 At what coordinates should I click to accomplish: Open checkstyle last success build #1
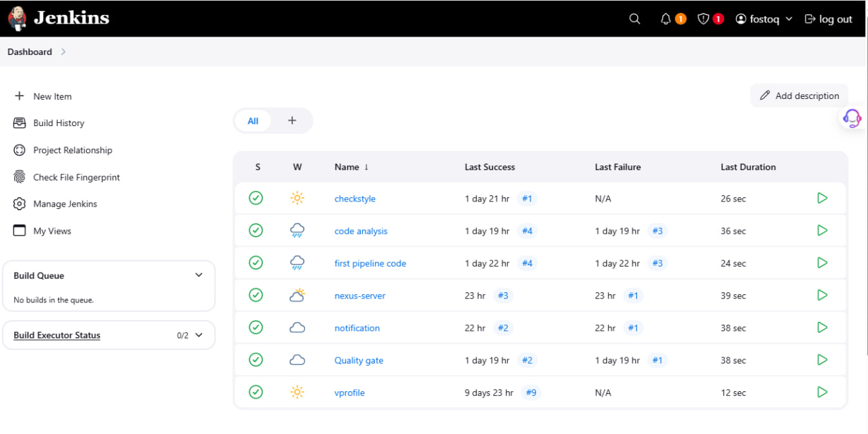click(x=527, y=199)
